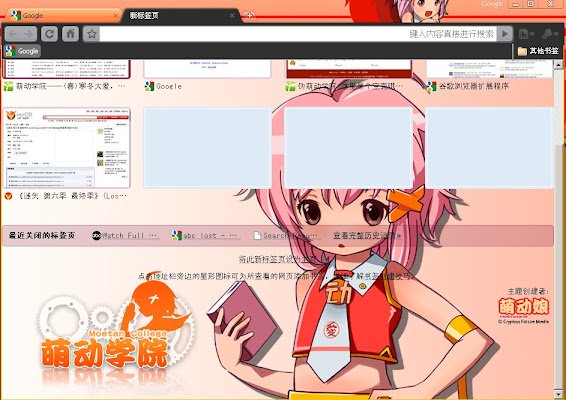This screenshot has width=566, height=400.
Task: Reload the page with the refresh button
Action: 49,34
